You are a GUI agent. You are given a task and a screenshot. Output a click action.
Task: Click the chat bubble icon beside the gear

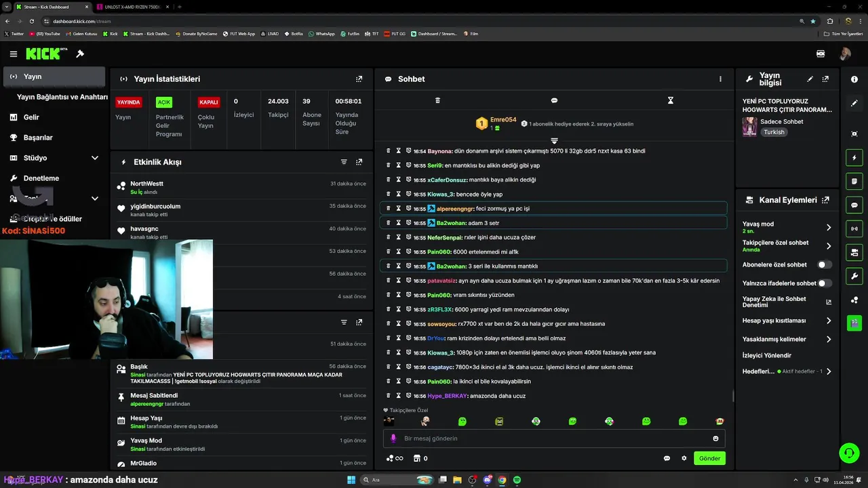667,458
